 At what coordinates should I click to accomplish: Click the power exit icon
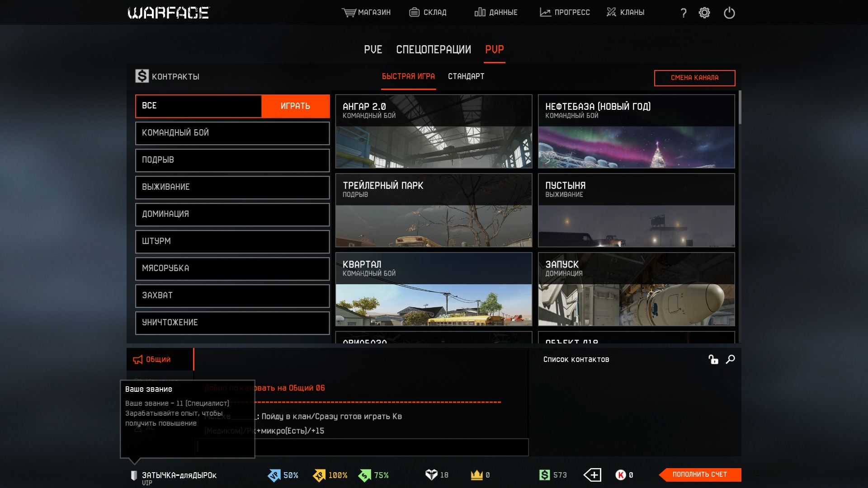[729, 13]
